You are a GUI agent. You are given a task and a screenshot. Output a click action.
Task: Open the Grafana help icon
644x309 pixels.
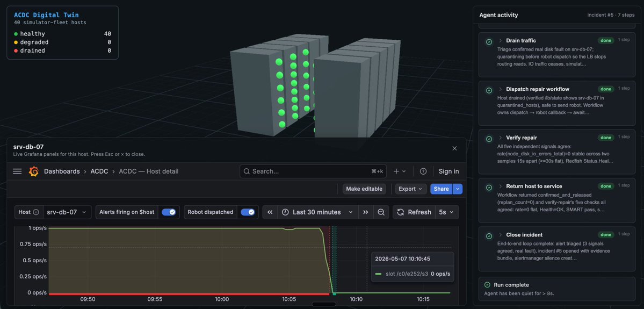(423, 171)
